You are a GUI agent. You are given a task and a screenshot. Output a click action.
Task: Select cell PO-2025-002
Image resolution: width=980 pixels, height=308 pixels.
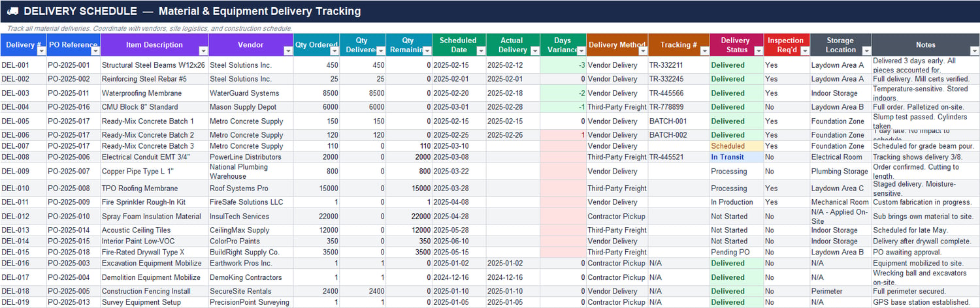click(74, 79)
